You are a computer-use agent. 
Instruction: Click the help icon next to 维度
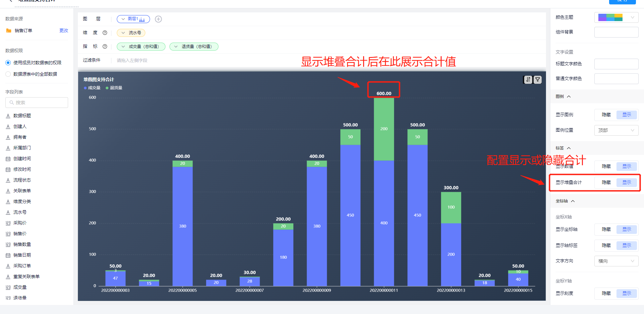point(105,33)
